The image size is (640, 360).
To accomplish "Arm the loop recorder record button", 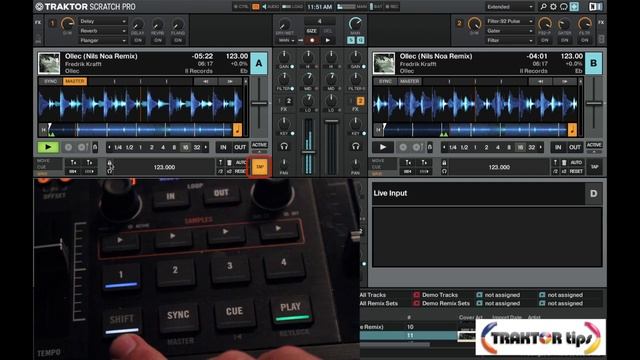I will click(312, 40).
